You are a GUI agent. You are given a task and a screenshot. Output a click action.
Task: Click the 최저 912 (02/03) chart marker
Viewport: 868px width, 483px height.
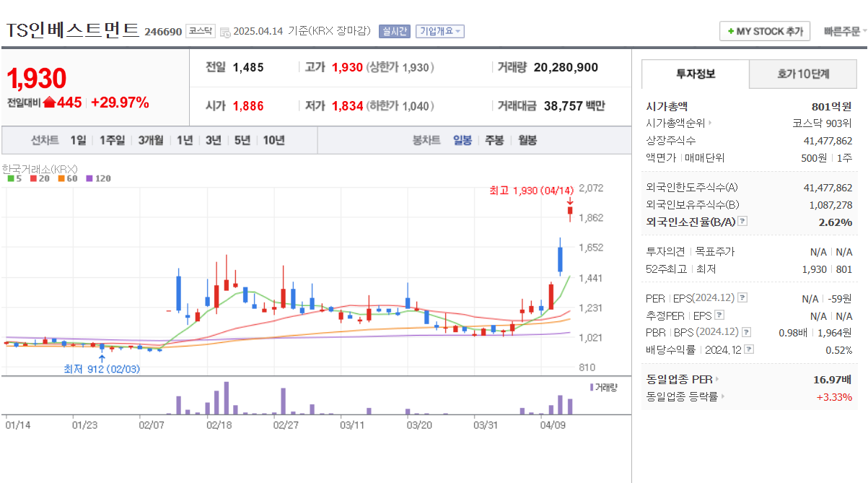pos(102,369)
